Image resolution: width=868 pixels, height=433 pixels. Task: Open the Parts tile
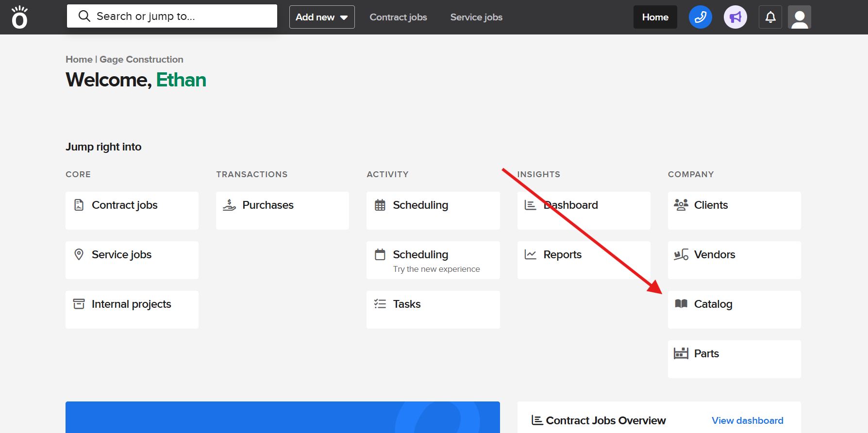point(734,359)
